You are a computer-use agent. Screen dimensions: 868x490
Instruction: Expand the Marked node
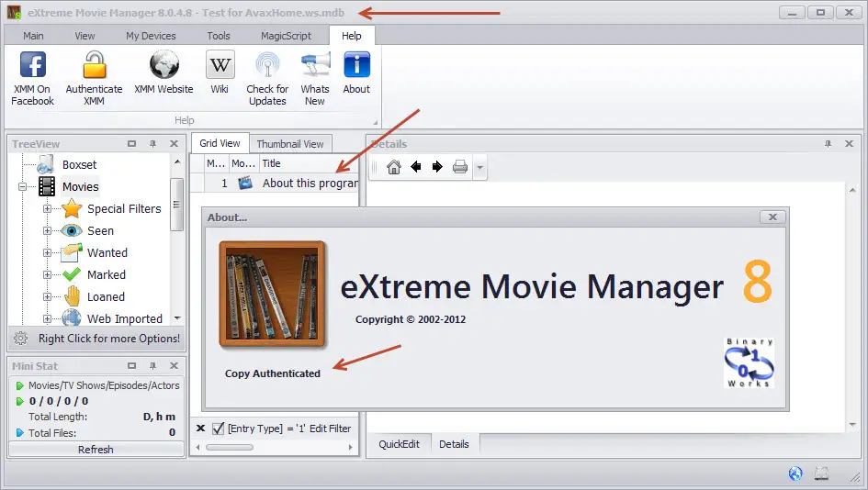47,275
